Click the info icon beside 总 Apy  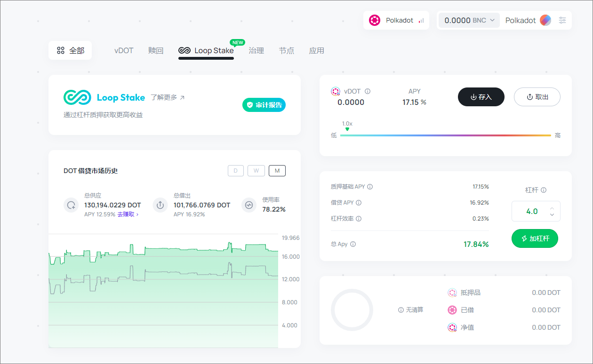pos(353,244)
